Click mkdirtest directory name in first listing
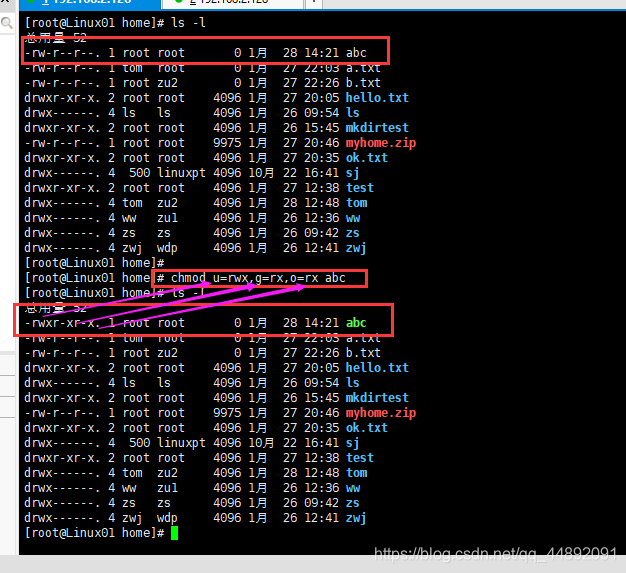The image size is (626, 573). (x=377, y=128)
